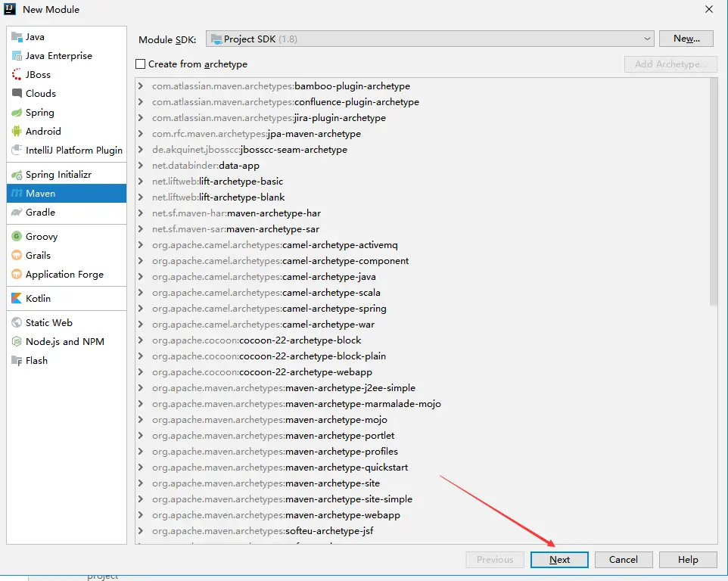Expand bamboo-plugin-archetype entry
Viewport: 728px width, 581px height.
click(x=140, y=85)
